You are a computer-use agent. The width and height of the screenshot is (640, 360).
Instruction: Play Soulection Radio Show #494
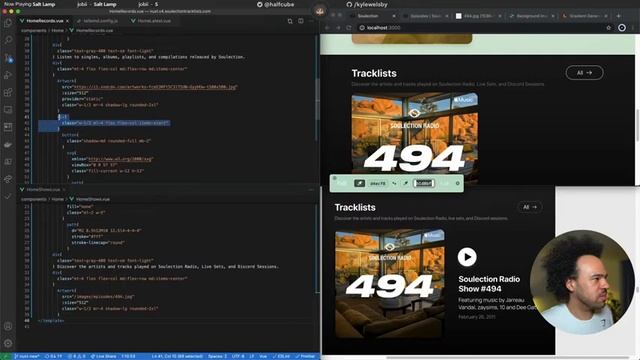[x=467, y=257]
